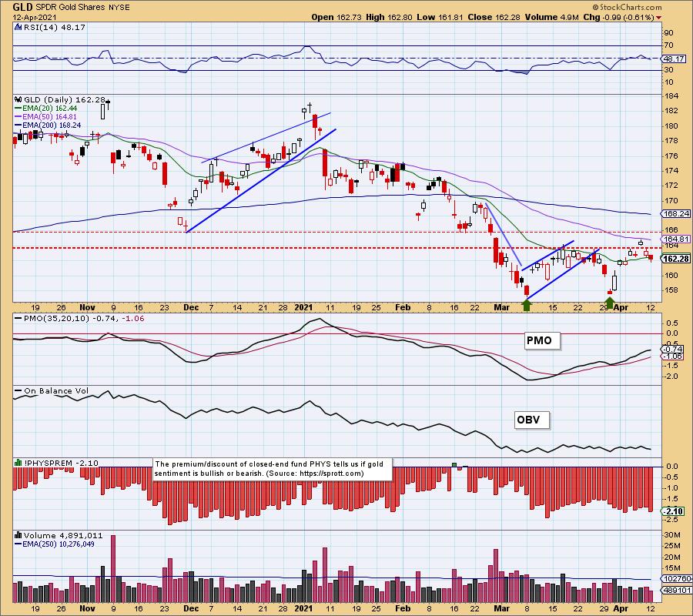Click the 48.17 RSI value tag on the axis
Viewport: 693px width, 616px height.
click(x=674, y=59)
